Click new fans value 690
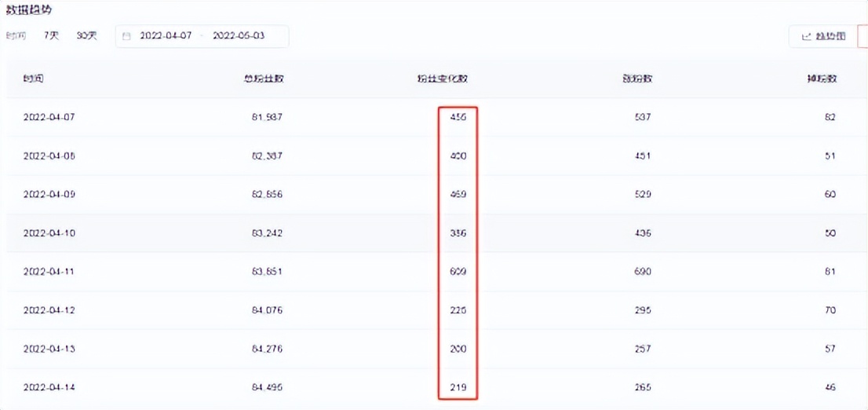Image resolution: width=868 pixels, height=410 pixels. 641,272
